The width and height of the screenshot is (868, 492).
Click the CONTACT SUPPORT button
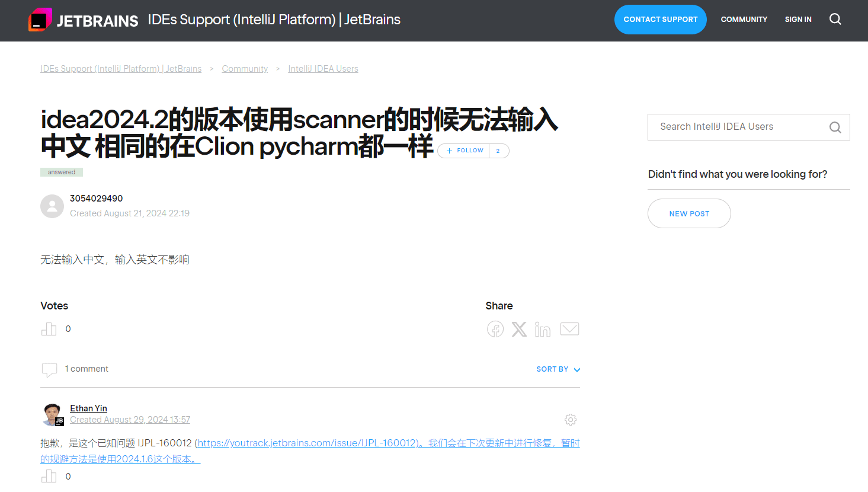pyautogui.click(x=661, y=20)
